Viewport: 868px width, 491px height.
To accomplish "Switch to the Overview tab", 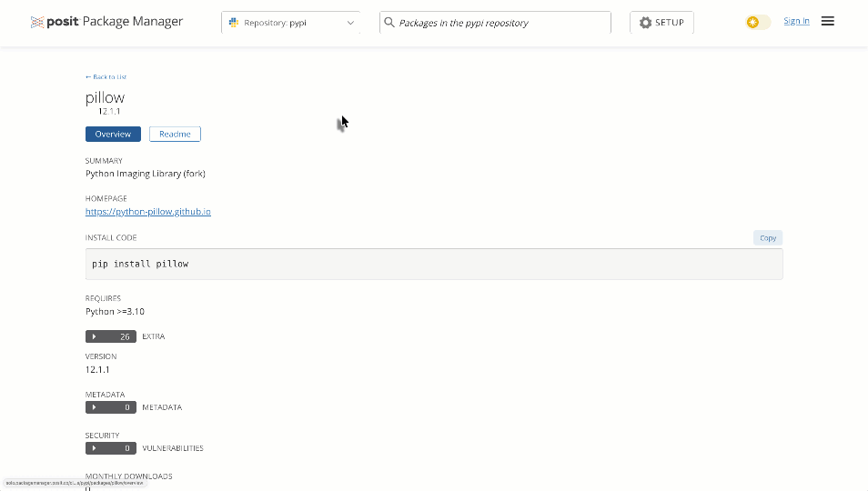I will (x=113, y=134).
